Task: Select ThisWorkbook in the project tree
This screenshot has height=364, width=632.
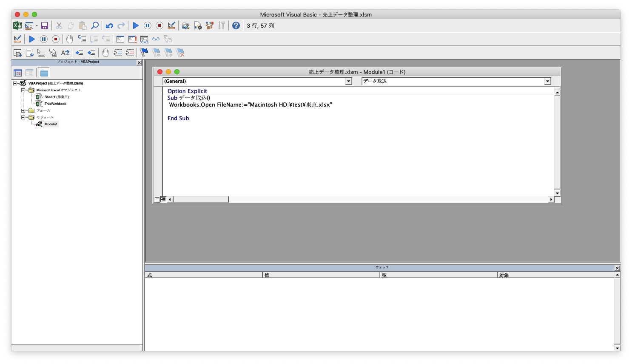Action: click(x=55, y=104)
